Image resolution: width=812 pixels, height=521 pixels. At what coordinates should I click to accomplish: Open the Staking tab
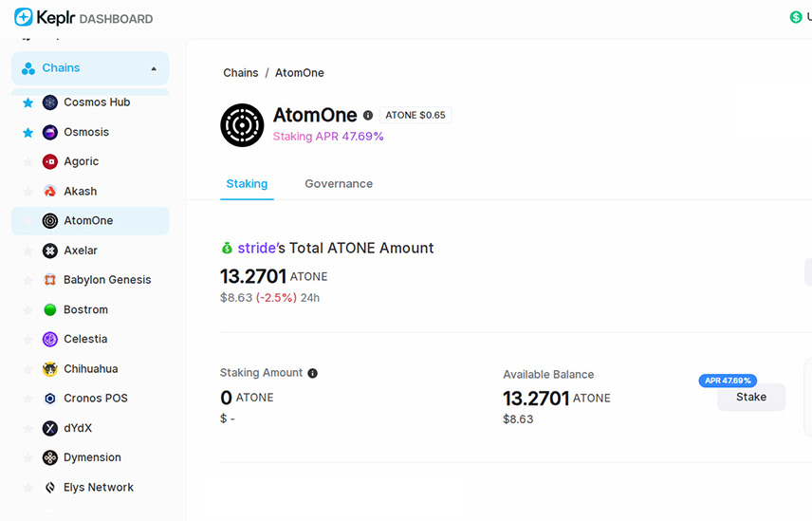(247, 184)
